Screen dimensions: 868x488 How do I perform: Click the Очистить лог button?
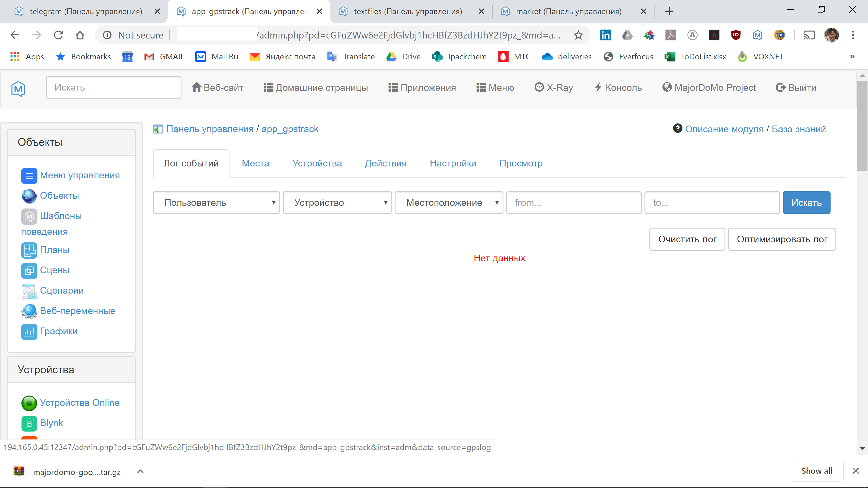(x=687, y=239)
